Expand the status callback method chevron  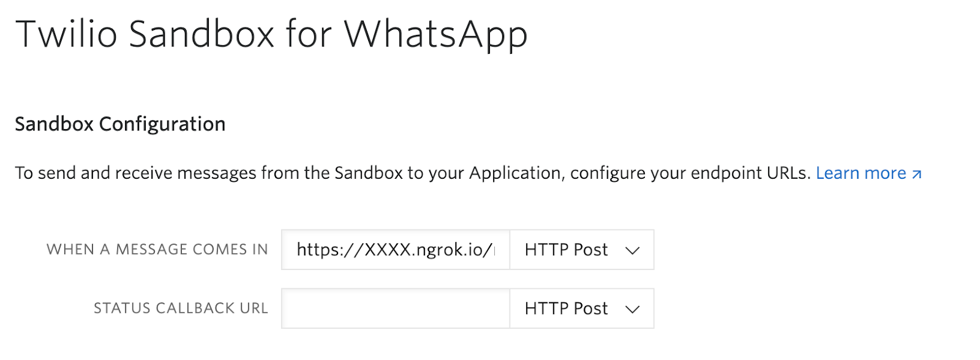point(632,309)
